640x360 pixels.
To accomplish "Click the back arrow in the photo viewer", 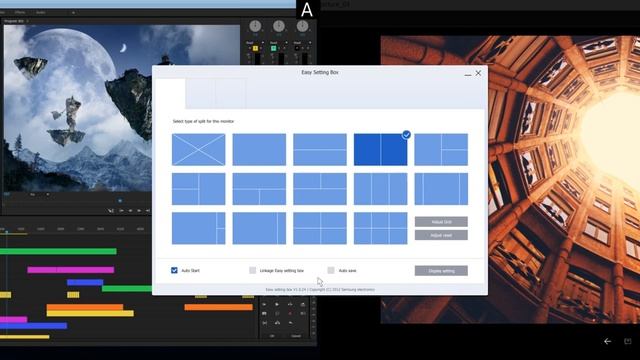I will pyautogui.click(x=608, y=341).
